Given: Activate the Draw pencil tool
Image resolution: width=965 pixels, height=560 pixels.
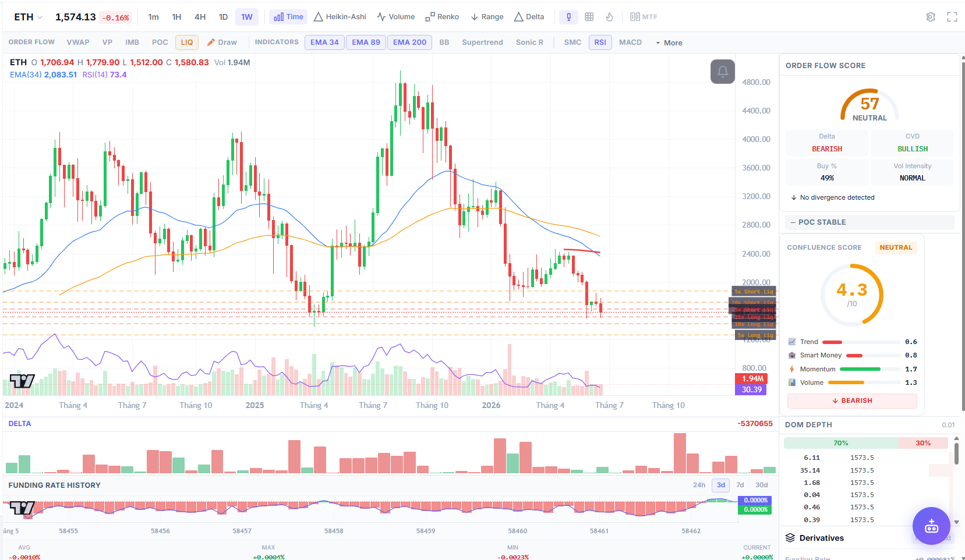Looking at the screenshot, I should pos(222,42).
